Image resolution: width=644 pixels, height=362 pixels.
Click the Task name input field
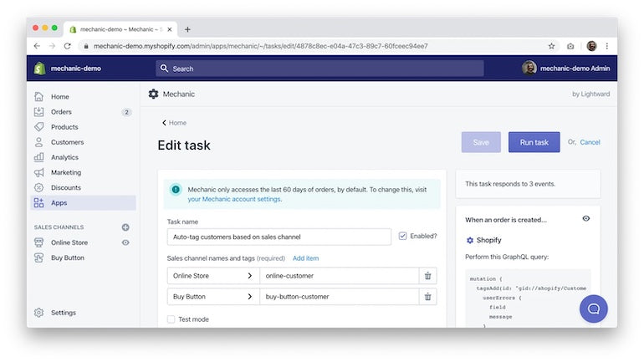(x=277, y=237)
